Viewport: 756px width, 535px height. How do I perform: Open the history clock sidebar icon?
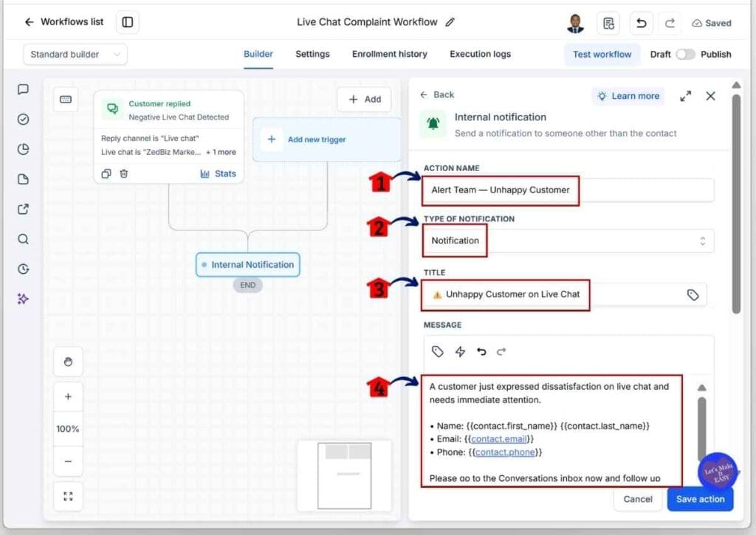(23, 269)
